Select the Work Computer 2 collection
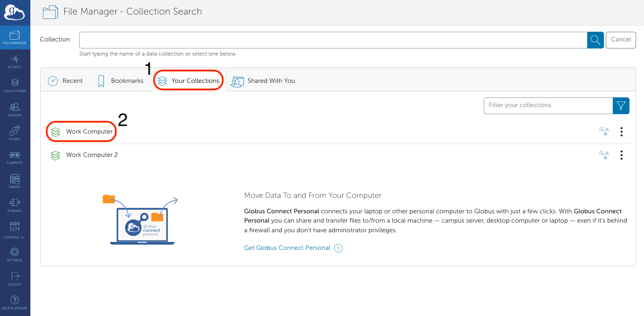Image resolution: width=644 pixels, height=316 pixels. [x=92, y=155]
